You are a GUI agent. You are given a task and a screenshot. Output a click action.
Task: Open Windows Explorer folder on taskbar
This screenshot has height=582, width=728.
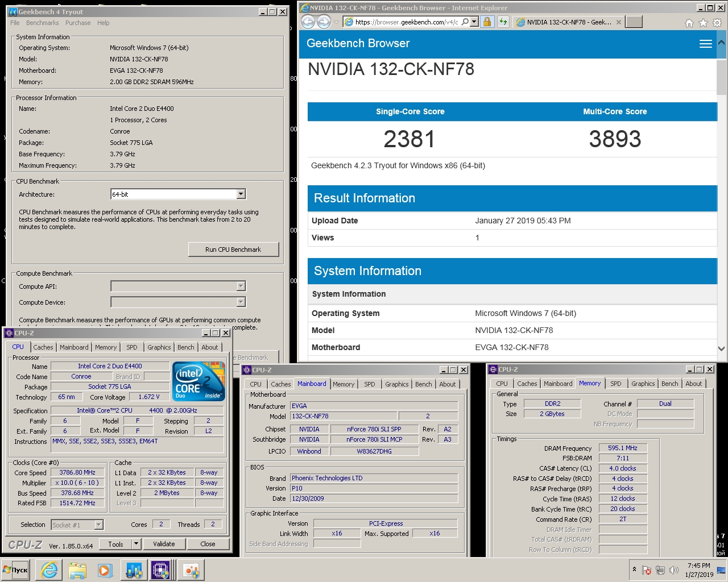(x=77, y=570)
